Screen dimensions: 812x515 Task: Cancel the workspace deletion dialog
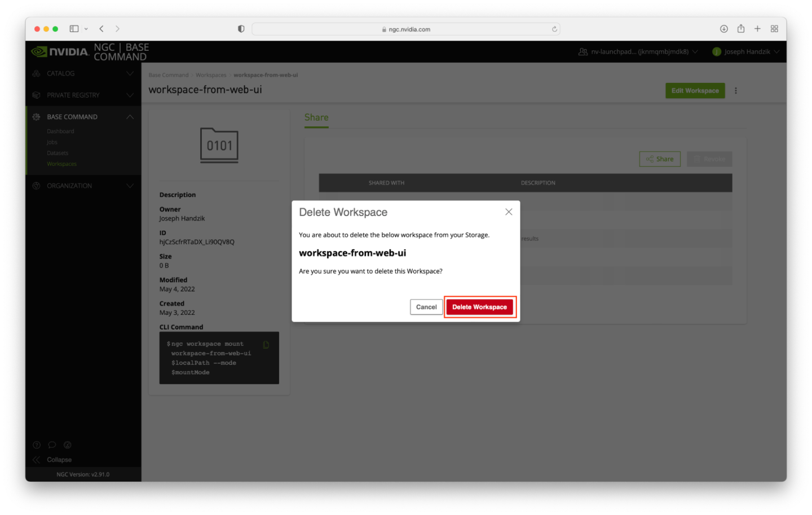426,307
